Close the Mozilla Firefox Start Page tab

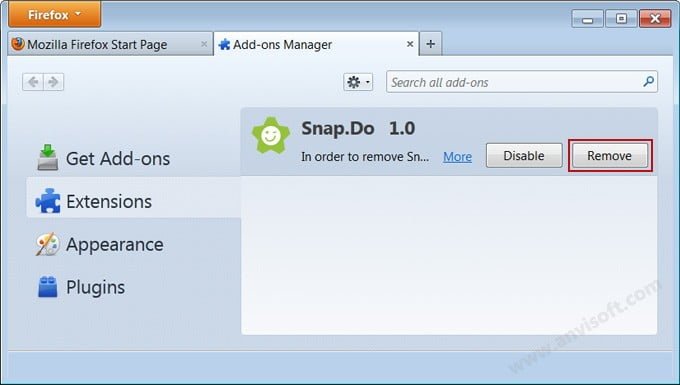(204, 44)
